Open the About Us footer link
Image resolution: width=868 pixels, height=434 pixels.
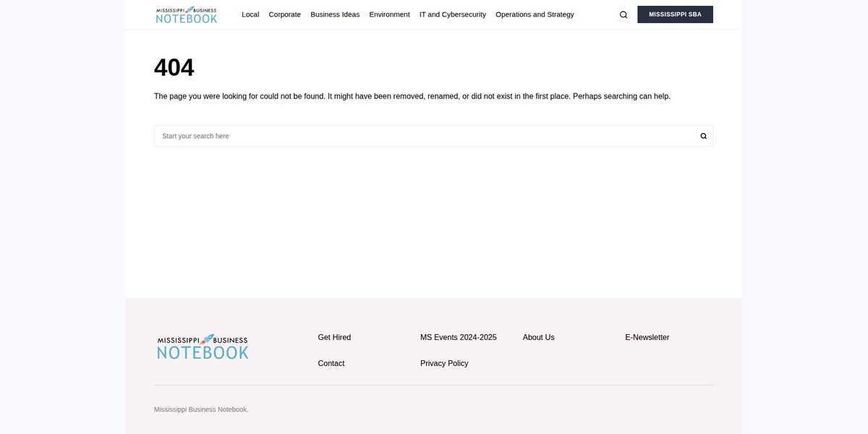point(539,337)
